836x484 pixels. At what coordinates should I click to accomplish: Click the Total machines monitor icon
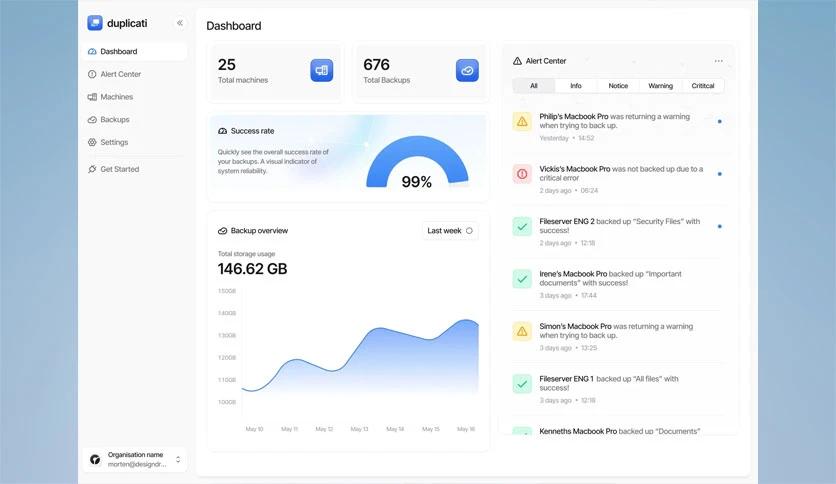(x=321, y=70)
